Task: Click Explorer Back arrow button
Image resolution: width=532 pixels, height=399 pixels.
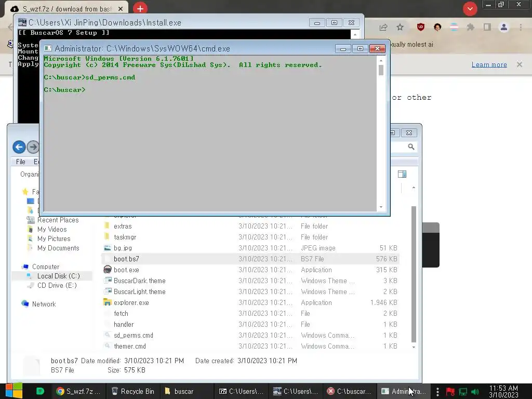Action: click(x=19, y=147)
